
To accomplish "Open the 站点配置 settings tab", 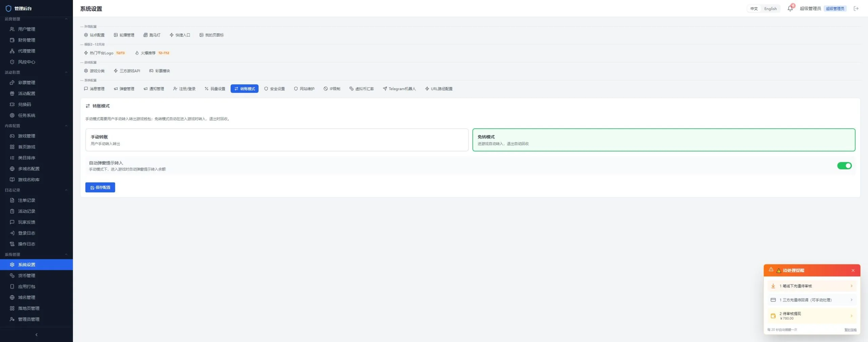I will click(x=94, y=35).
